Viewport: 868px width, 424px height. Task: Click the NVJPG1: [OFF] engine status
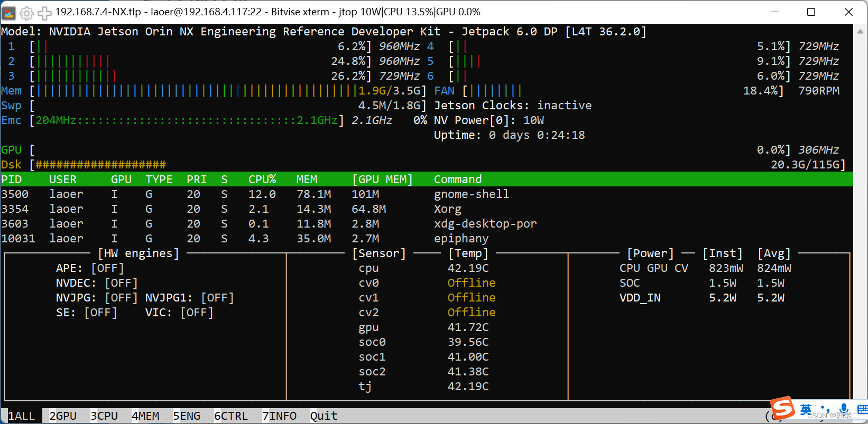190,298
